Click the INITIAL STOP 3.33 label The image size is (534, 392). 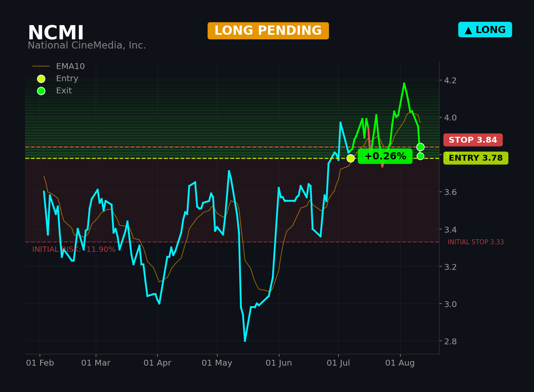pos(476,242)
